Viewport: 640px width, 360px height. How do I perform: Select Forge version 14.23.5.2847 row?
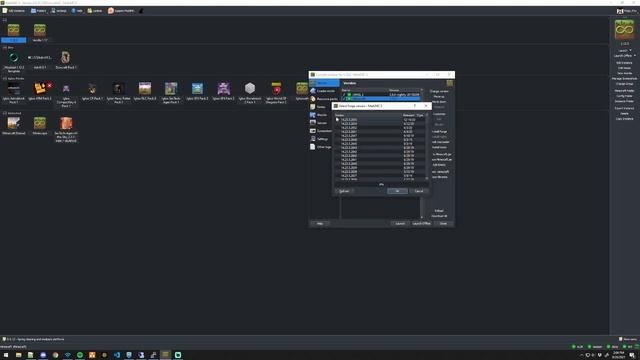point(380,136)
